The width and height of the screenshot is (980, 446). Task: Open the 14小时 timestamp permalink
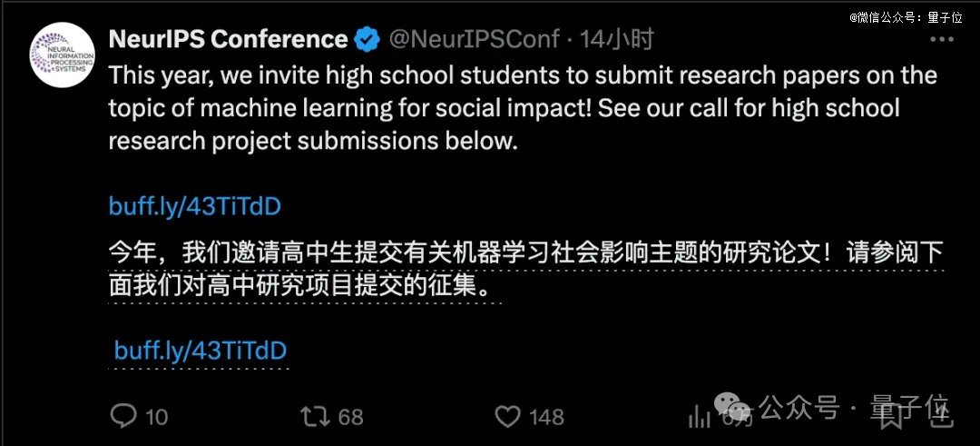pos(616,40)
